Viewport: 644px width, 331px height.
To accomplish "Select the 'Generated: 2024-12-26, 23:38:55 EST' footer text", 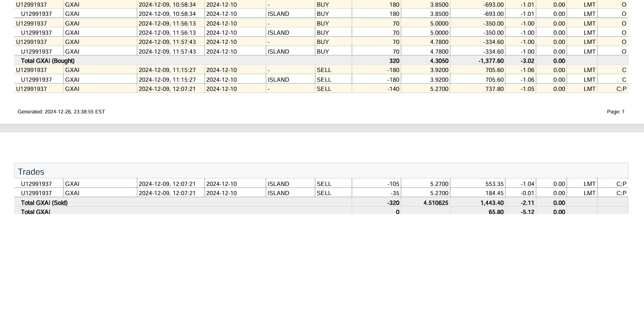I will [x=61, y=111].
